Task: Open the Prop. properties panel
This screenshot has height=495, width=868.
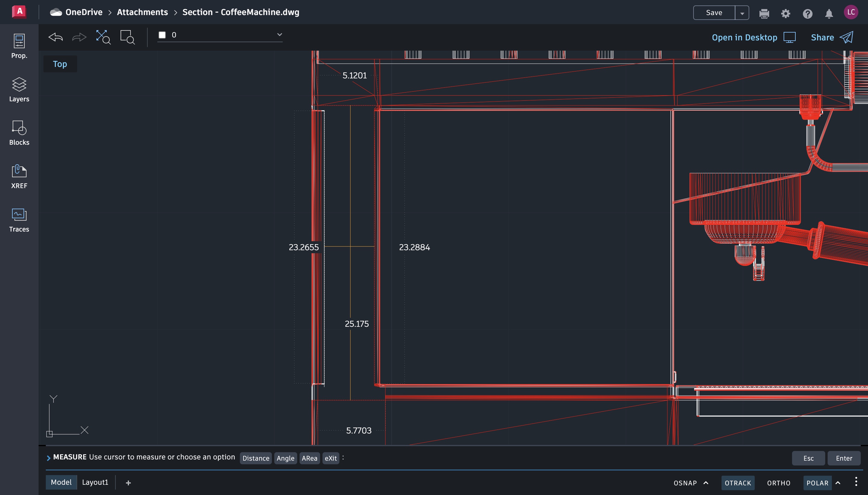Action: point(19,46)
